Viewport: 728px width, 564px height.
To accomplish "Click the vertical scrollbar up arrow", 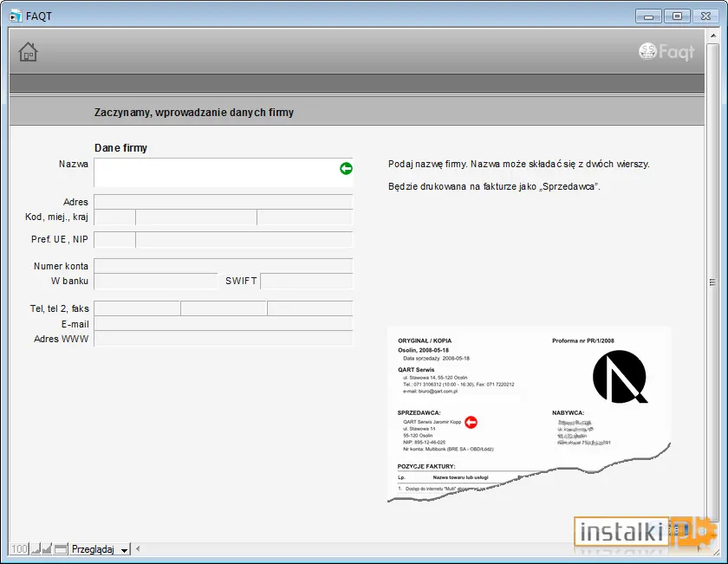I will click(712, 36).
